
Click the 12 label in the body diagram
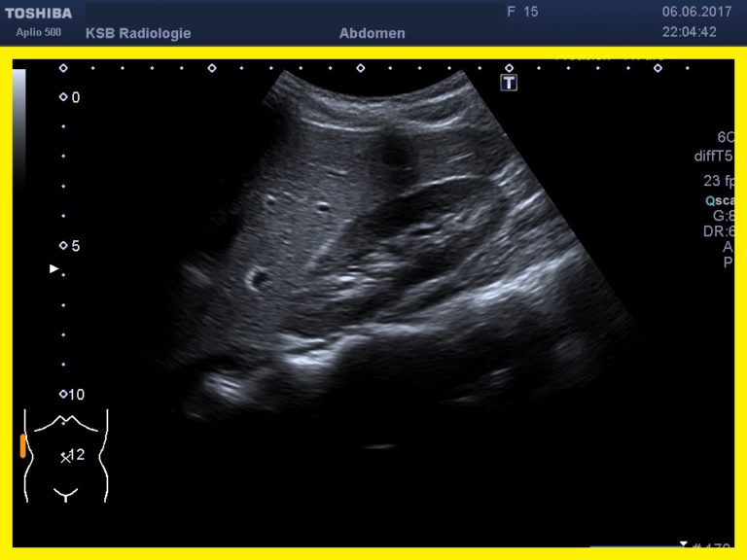tap(77, 454)
